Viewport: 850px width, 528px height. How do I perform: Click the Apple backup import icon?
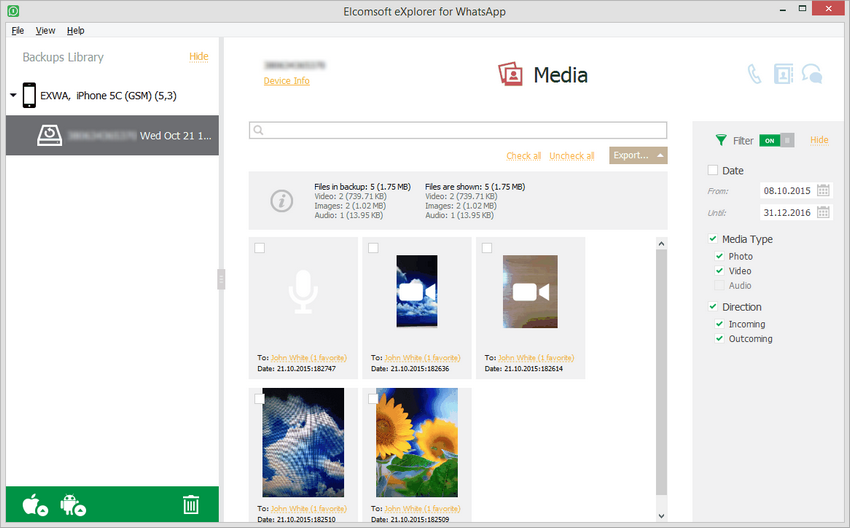[35, 505]
